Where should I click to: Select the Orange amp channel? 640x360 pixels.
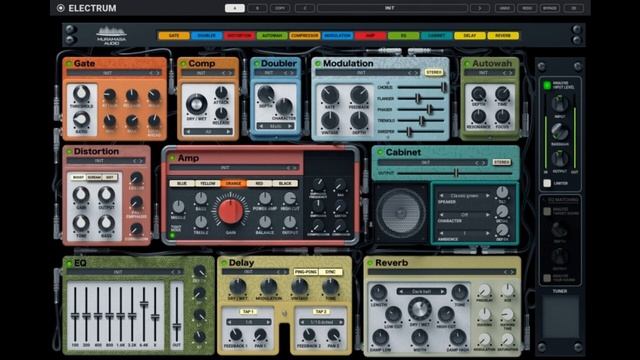(233, 183)
